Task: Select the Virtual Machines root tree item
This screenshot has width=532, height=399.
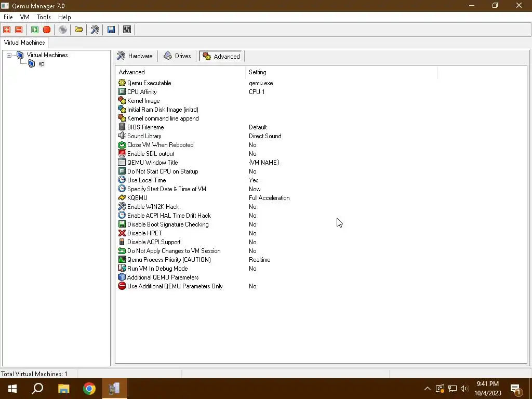Action: tap(47, 55)
